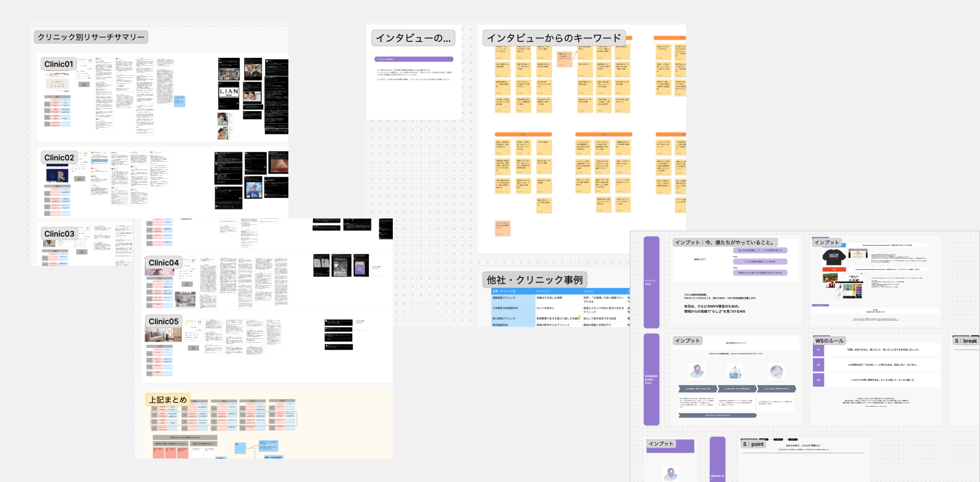Select the S：break section label
The width and height of the screenshot is (980, 482).
pyautogui.click(x=966, y=341)
